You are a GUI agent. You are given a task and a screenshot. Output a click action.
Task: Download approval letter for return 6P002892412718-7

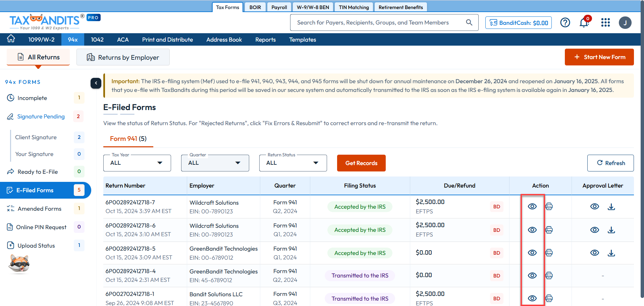611,207
